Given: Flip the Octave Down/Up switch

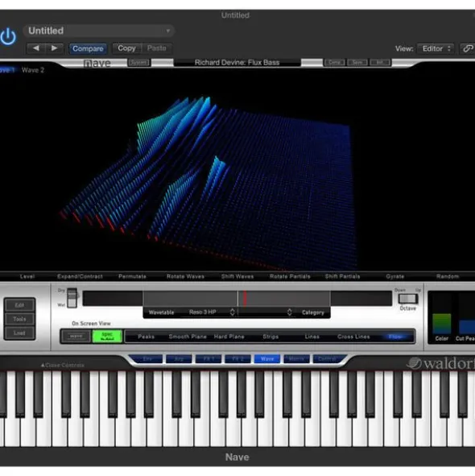Looking at the screenshot, I should (408, 299).
